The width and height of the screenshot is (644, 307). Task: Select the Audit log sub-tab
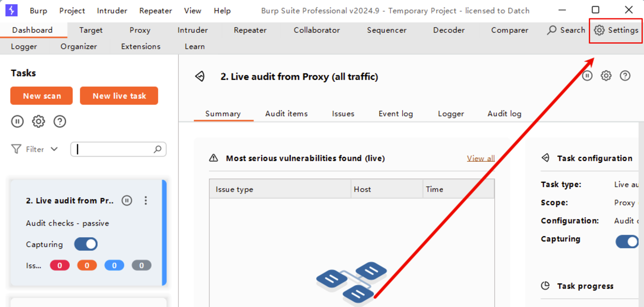tap(504, 114)
